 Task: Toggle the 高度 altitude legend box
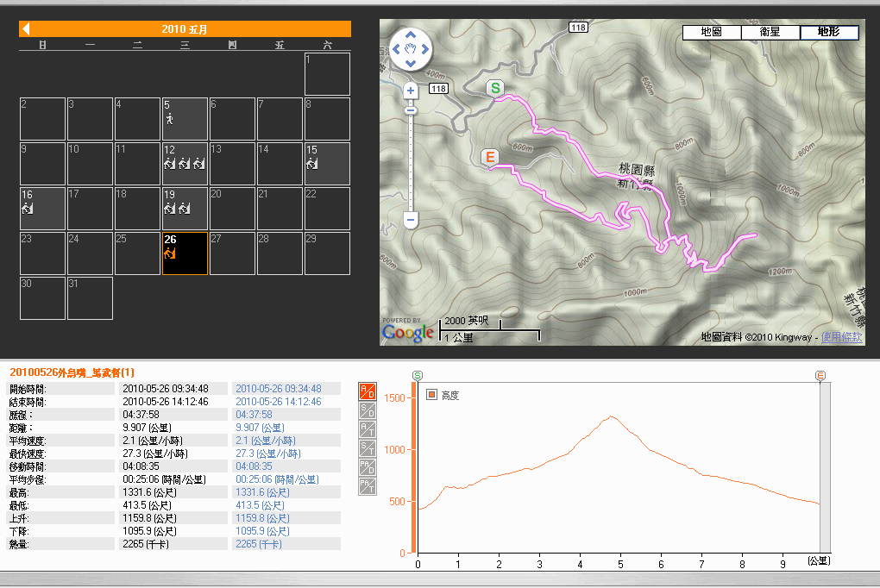click(431, 394)
